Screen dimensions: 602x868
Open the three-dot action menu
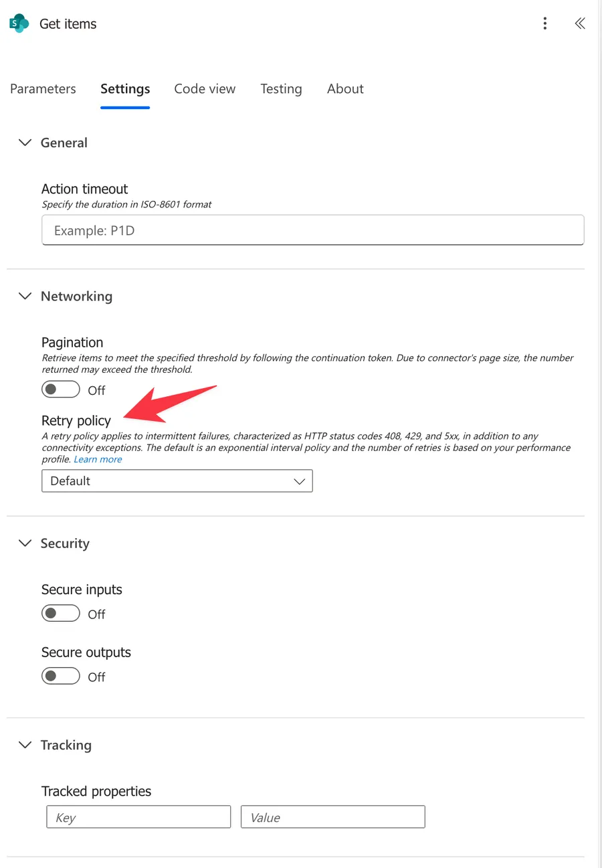point(545,23)
